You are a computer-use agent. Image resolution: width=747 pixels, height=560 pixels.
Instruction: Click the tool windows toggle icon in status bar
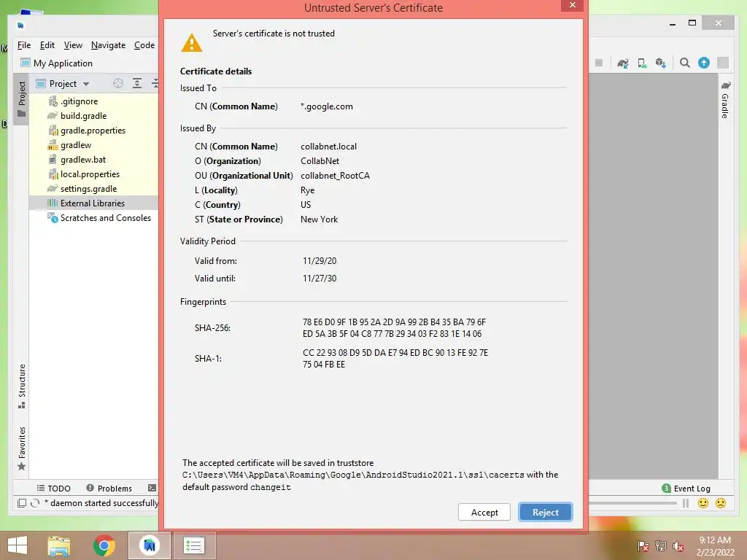21,503
